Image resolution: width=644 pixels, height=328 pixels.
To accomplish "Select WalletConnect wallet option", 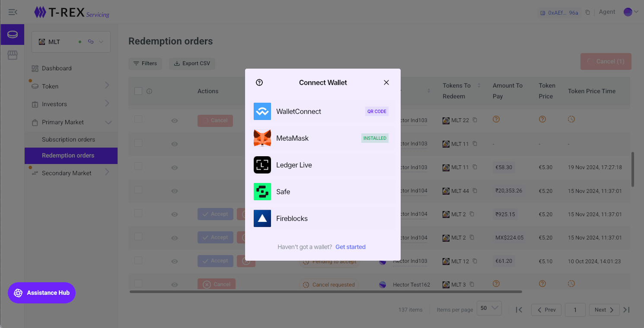I will point(322,111).
